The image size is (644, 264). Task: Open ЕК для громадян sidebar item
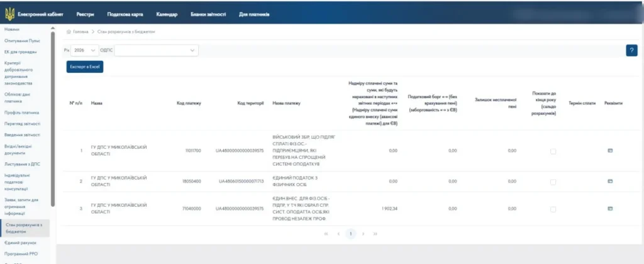coord(21,52)
